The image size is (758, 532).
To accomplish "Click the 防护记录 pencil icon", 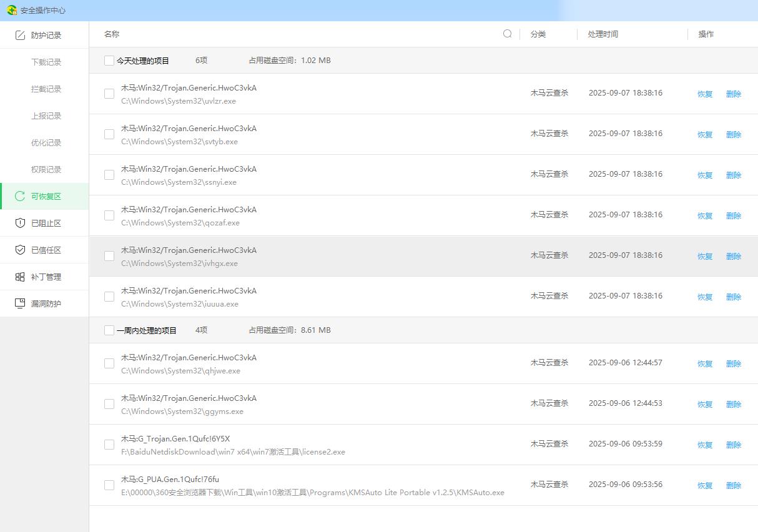I will (x=20, y=36).
